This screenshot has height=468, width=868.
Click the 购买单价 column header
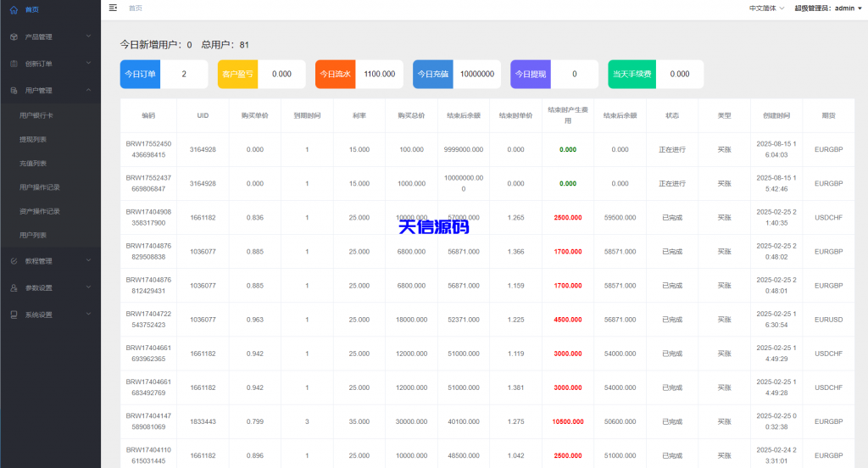tap(254, 116)
